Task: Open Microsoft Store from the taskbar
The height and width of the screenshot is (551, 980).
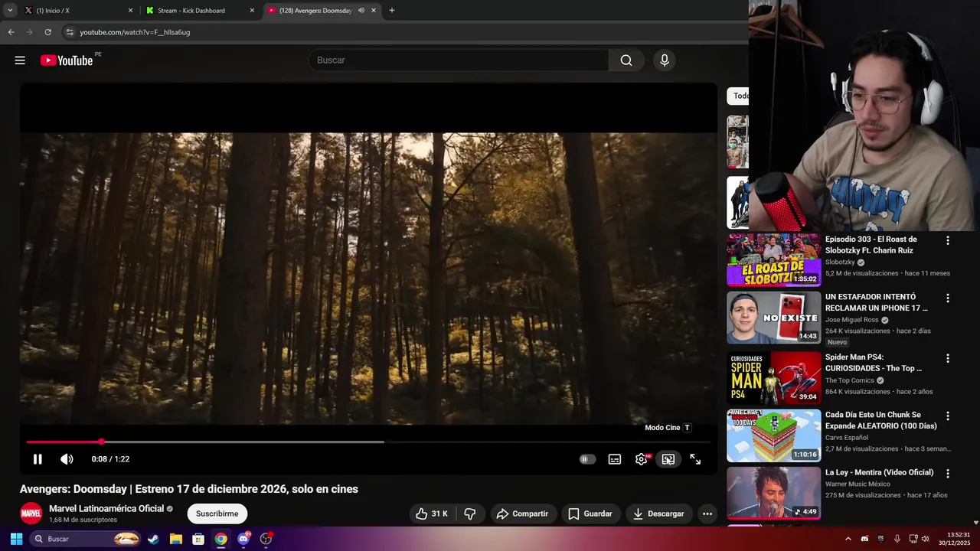Action: [x=198, y=539]
